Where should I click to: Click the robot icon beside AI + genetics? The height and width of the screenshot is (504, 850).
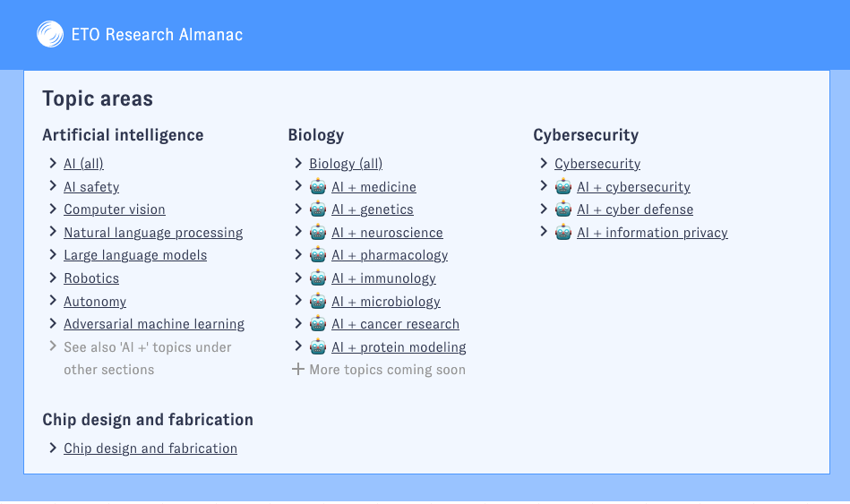tap(318, 209)
